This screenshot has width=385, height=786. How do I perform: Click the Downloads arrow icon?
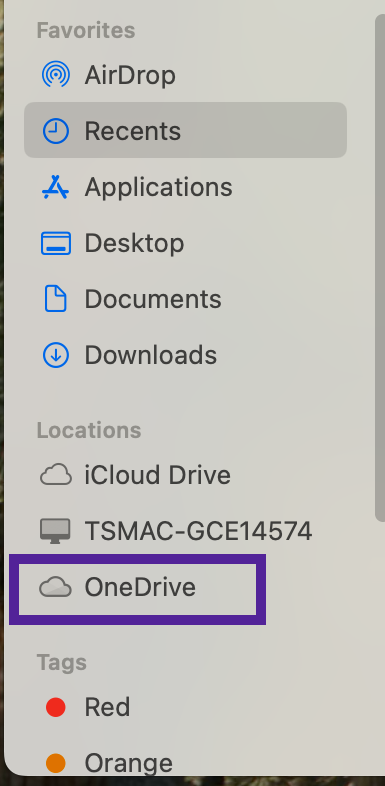pos(56,355)
